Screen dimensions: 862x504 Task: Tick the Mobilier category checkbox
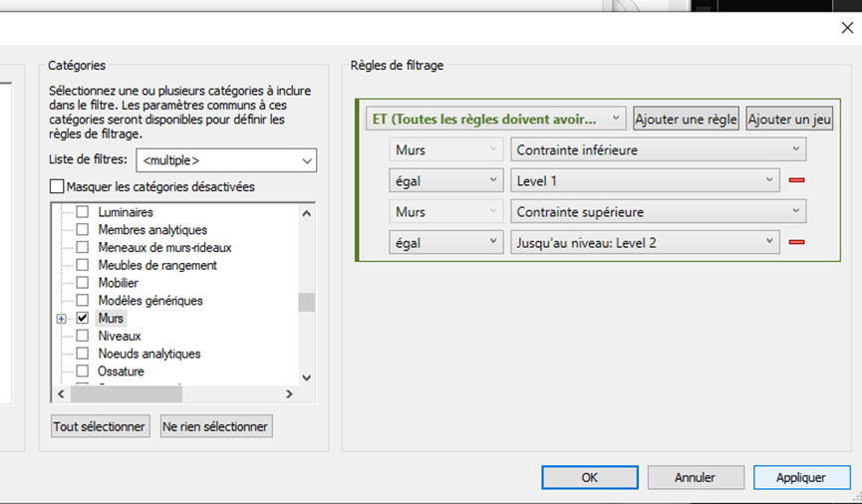[83, 283]
